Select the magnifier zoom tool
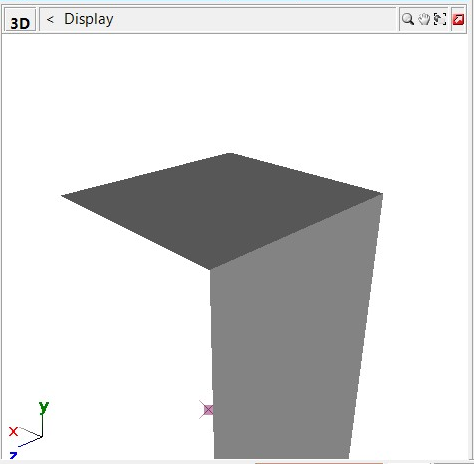The height and width of the screenshot is (464, 474). coord(408,19)
